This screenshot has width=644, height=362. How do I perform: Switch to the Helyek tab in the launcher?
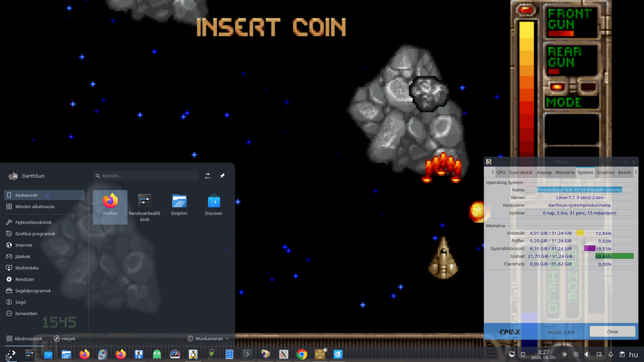coord(64,339)
